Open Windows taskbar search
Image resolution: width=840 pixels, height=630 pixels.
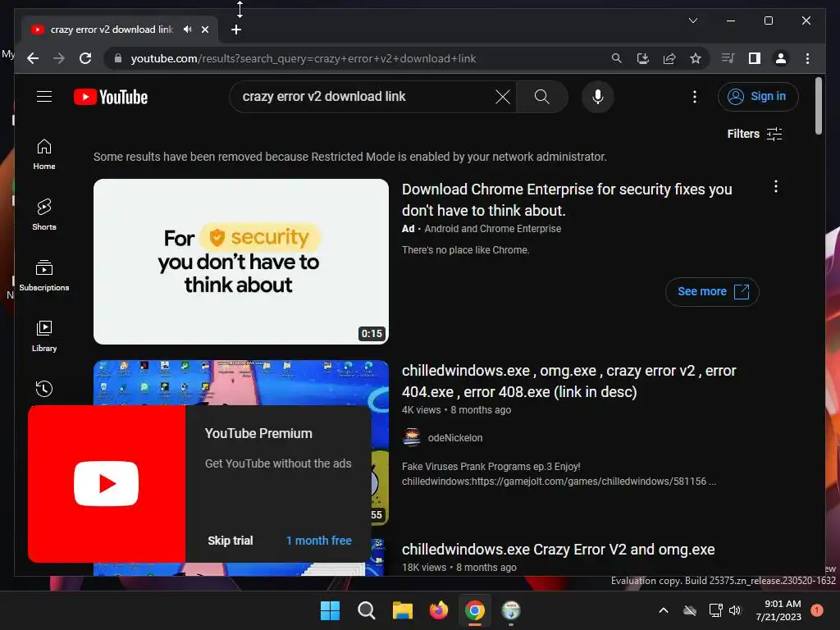[x=367, y=610]
